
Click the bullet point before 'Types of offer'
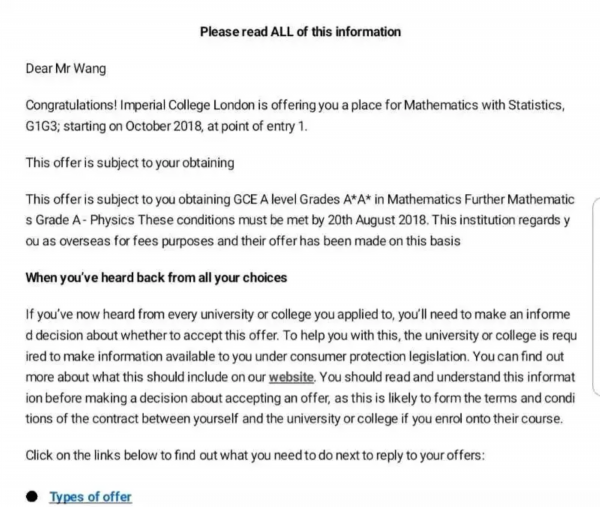(33, 497)
